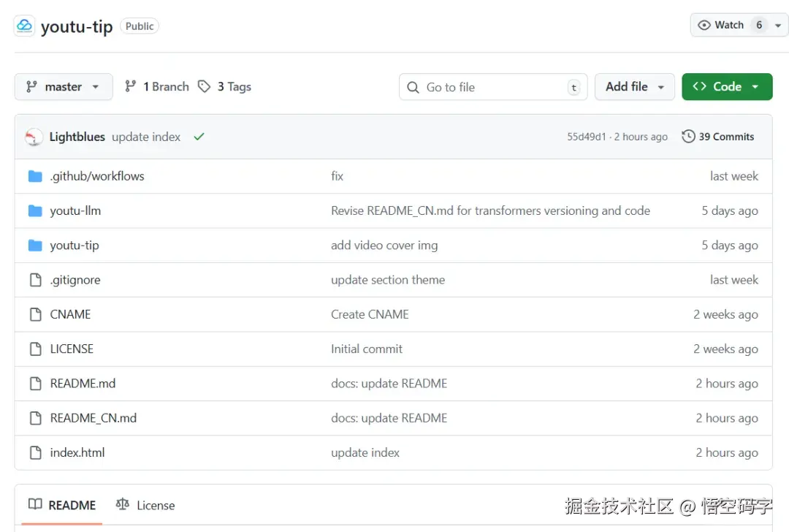The width and height of the screenshot is (789, 532).
Task: Open the .github/workflows folder
Action: (x=97, y=176)
